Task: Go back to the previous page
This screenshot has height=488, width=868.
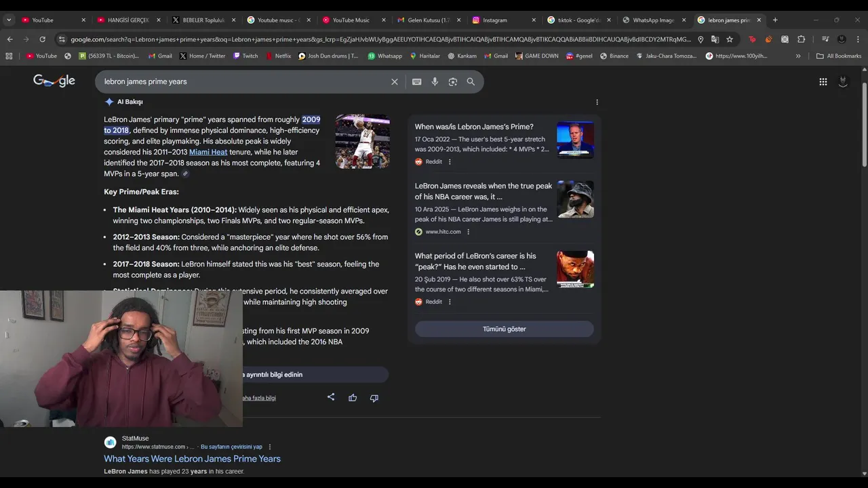Action: tap(9, 39)
